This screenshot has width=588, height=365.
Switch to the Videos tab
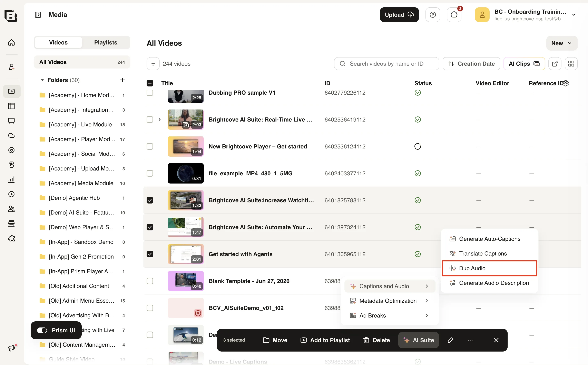pyautogui.click(x=58, y=42)
